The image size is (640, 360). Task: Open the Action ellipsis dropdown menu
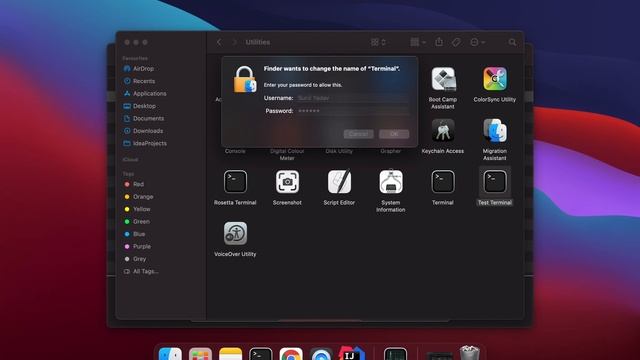click(477, 42)
